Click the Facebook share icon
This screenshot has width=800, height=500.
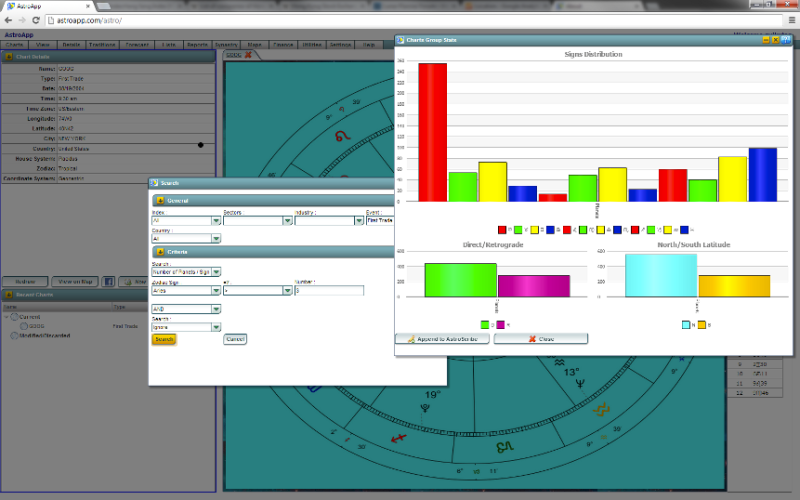109,282
